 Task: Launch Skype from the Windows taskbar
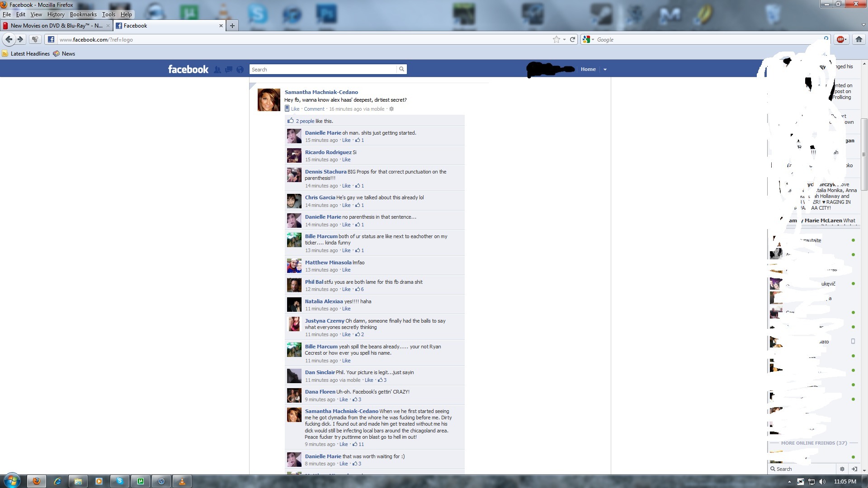[120, 481]
